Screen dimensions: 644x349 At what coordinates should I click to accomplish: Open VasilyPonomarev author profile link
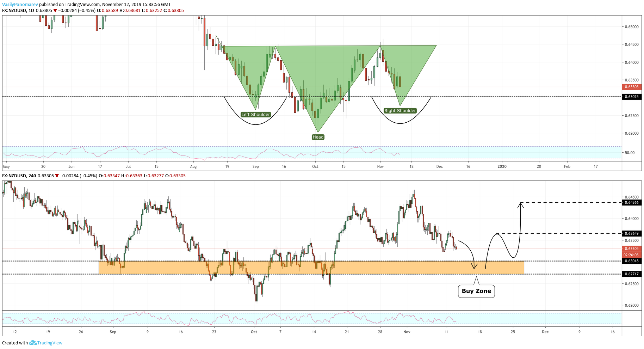point(20,5)
